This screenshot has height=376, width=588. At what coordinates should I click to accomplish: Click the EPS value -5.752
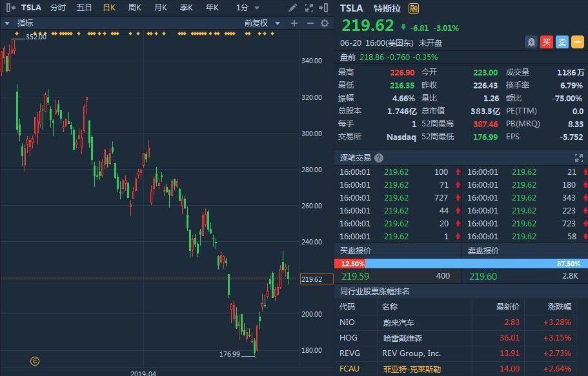pos(572,137)
